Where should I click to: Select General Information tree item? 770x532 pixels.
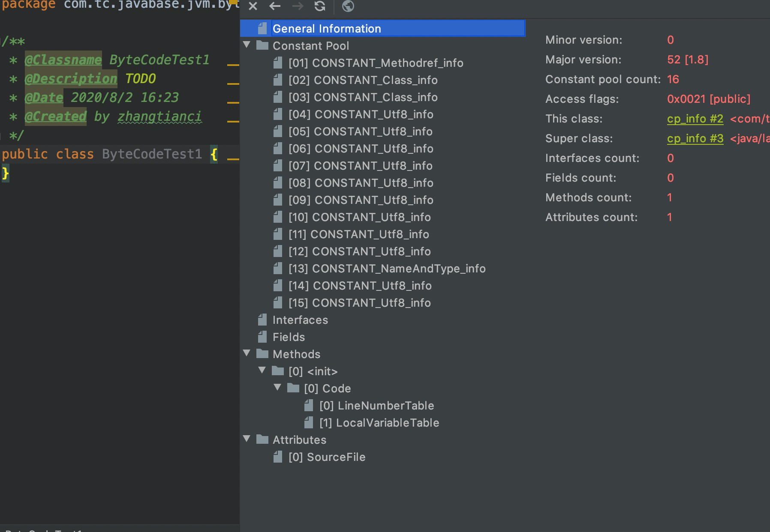point(327,29)
